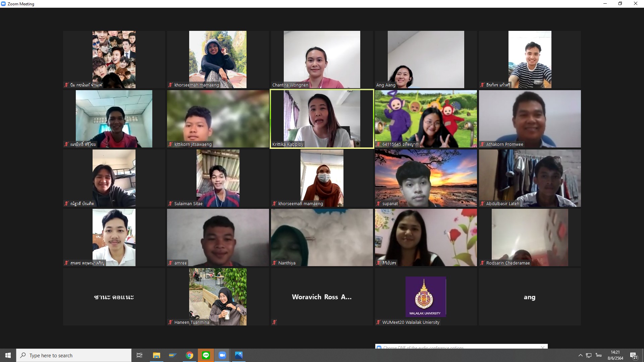Launch Google Chrome from the taskbar
644x362 pixels.
click(x=190, y=355)
